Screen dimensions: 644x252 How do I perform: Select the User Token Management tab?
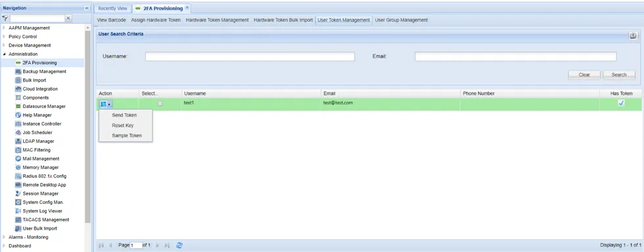(344, 20)
